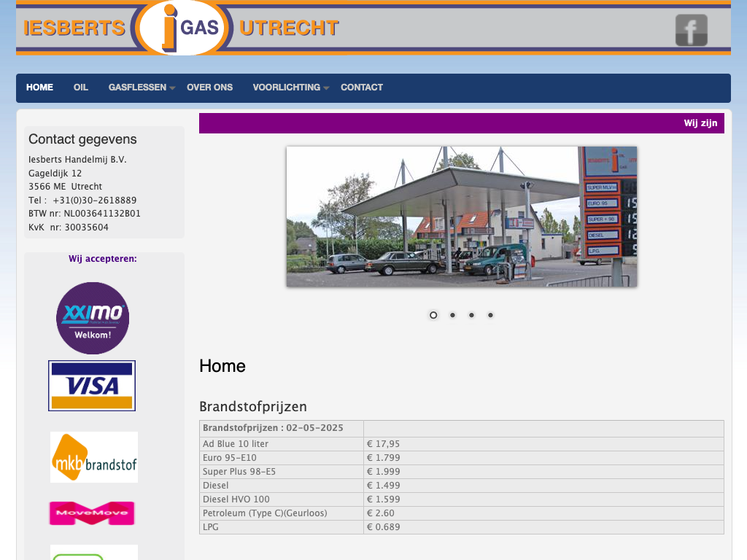The height and width of the screenshot is (560, 747).
Task: Open the Facebook page icon
Action: pos(691,30)
